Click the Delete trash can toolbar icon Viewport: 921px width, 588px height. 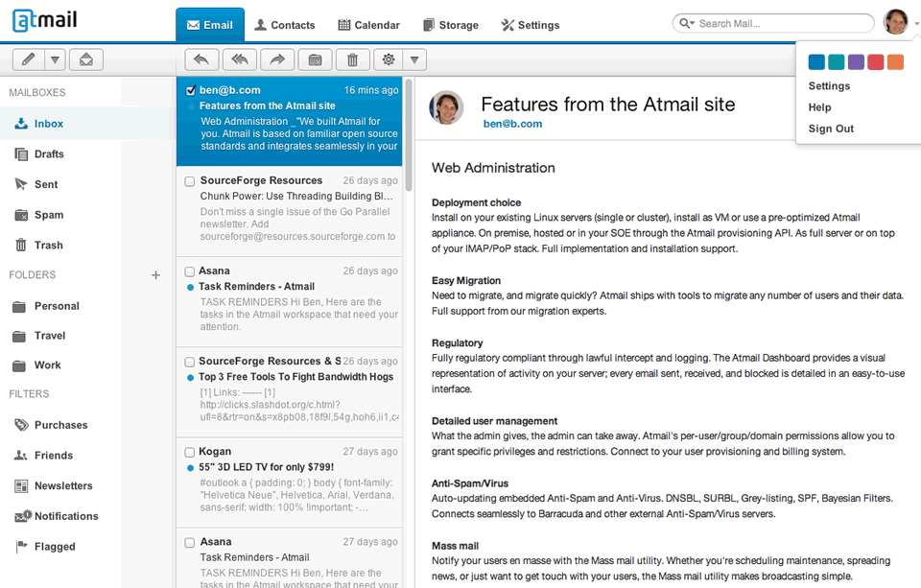click(x=352, y=59)
